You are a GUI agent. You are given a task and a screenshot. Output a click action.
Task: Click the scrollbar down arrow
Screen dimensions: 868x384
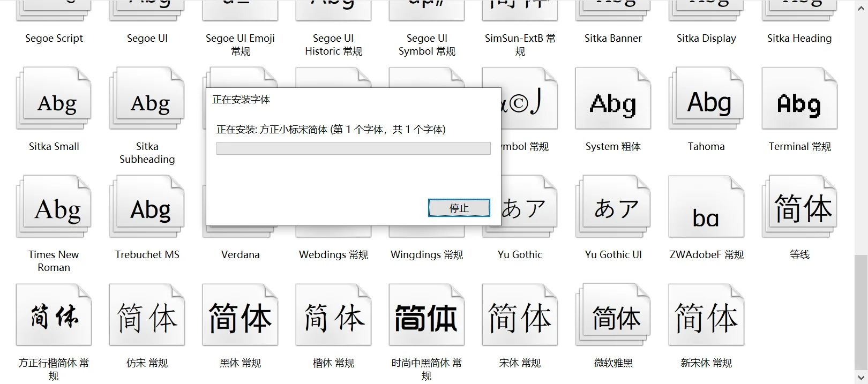point(860,378)
